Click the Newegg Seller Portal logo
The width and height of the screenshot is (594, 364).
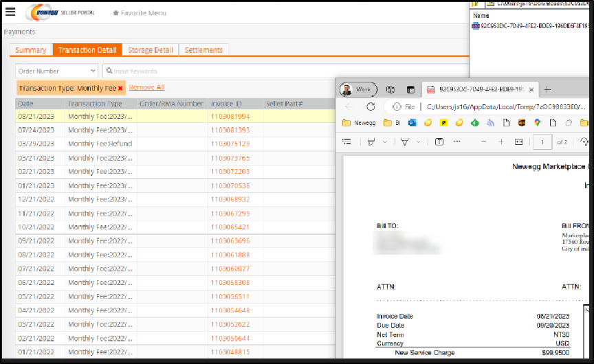(60, 12)
